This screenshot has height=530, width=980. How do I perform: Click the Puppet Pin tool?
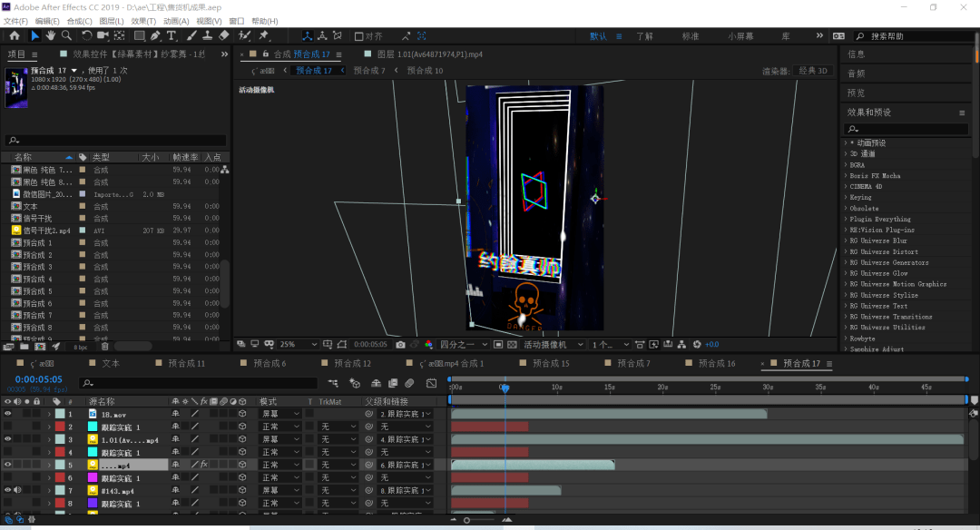coord(264,36)
